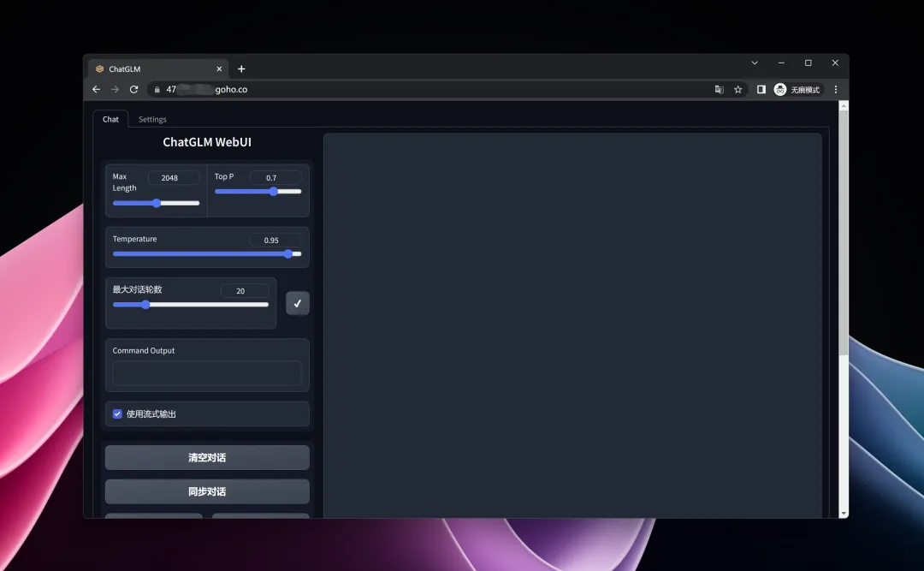The height and width of the screenshot is (571, 924).
Task: Open the tab search chevron
Action: pyautogui.click(x=755, y=63)
